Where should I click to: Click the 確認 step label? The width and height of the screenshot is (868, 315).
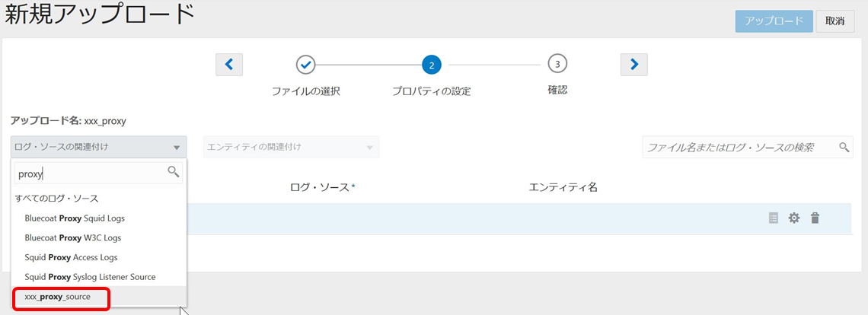pos(557,89)
